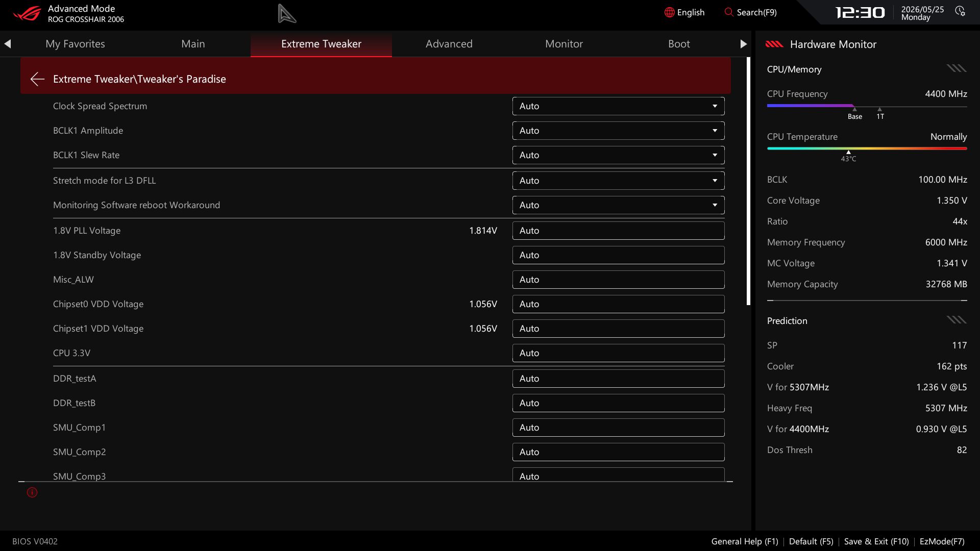Click Chipset0 VDD Voltage input field

coord(618,304)
